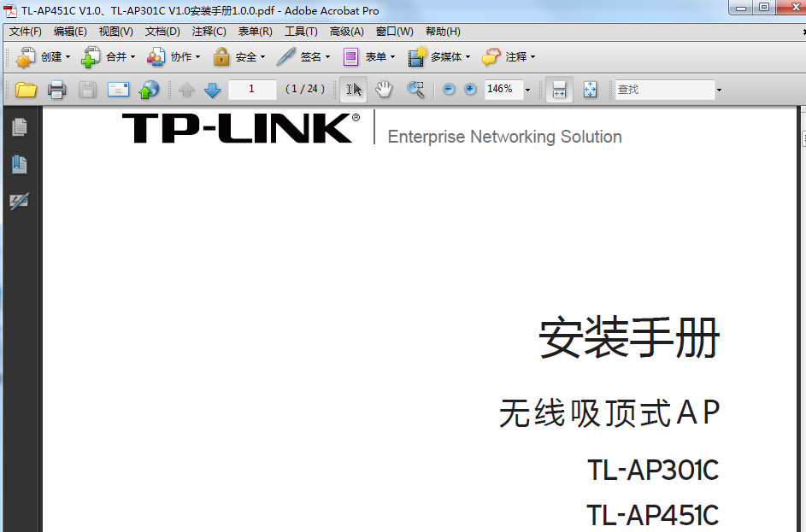Click the Adobe PDF icon in title bar
Image resolution: width=806 pixels, height=532 pixels.
tap(9, 11)
